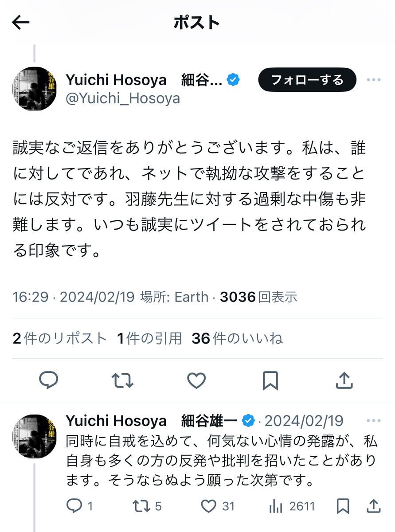
Task: Bookmark the main post
Action: pos(270,380)
